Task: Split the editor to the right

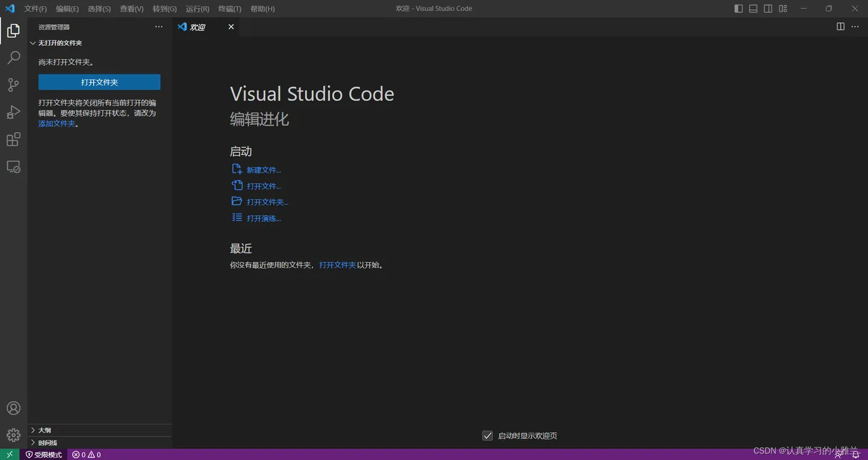Action: 841,27
